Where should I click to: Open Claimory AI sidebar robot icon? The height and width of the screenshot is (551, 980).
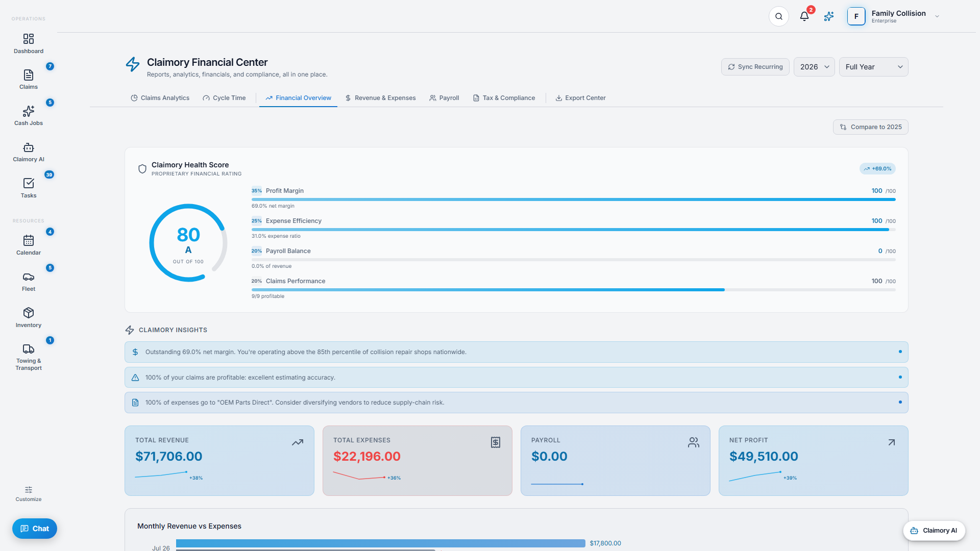click(29, 147)
